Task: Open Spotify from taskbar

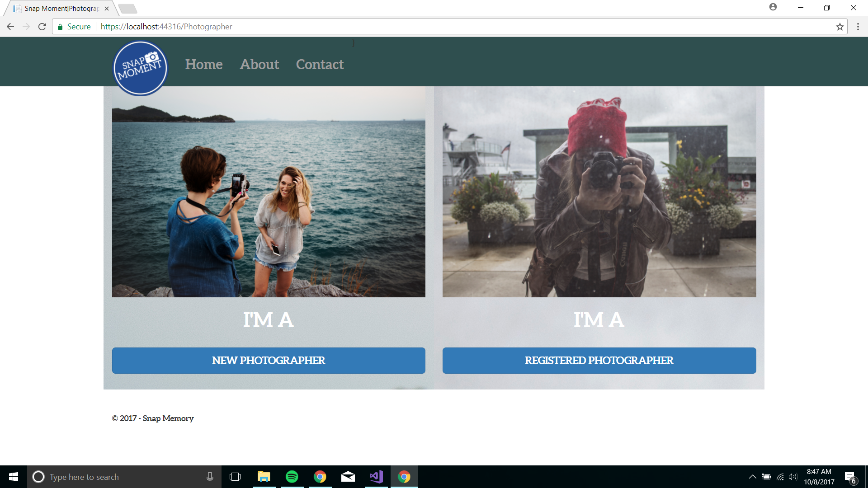Action: point(292,477)
